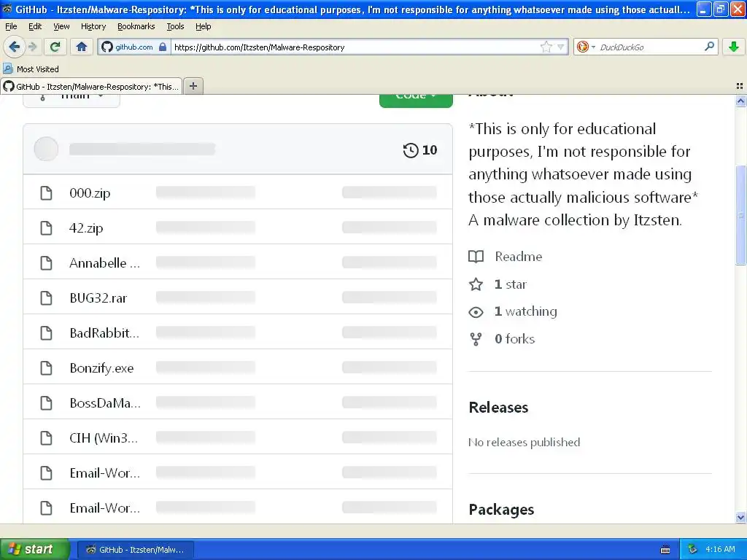Open the 0 forks link
Viewport: 747px width, 560px height.
pyautogui.click(x=514, y=339)
